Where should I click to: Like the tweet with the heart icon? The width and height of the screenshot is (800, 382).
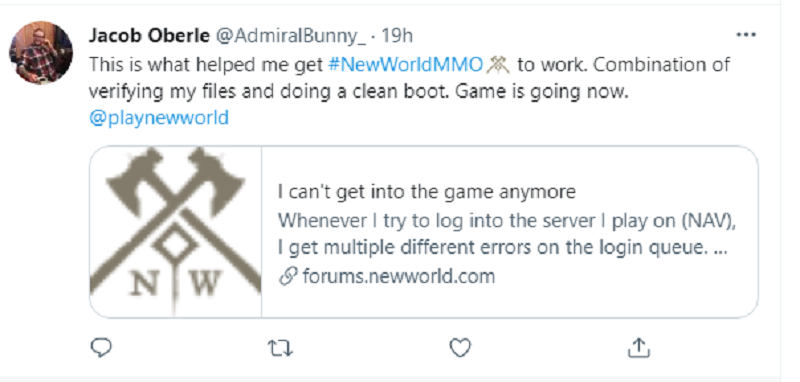click(x=460, y=348)
